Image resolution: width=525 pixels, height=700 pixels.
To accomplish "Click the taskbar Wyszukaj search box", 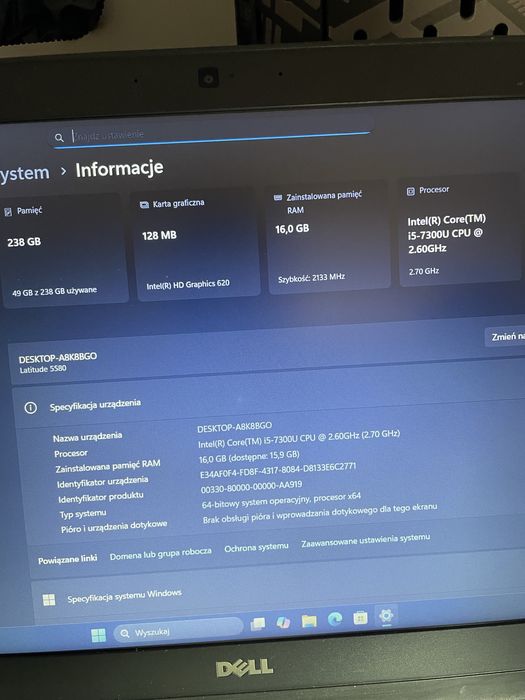I will click(x=179, y=630).
